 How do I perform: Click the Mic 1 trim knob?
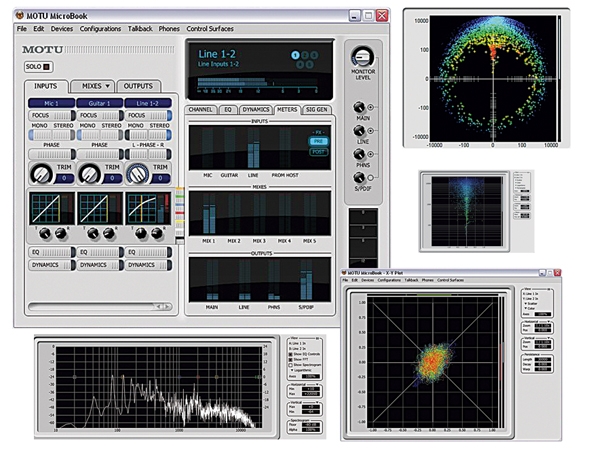(41, 174)
